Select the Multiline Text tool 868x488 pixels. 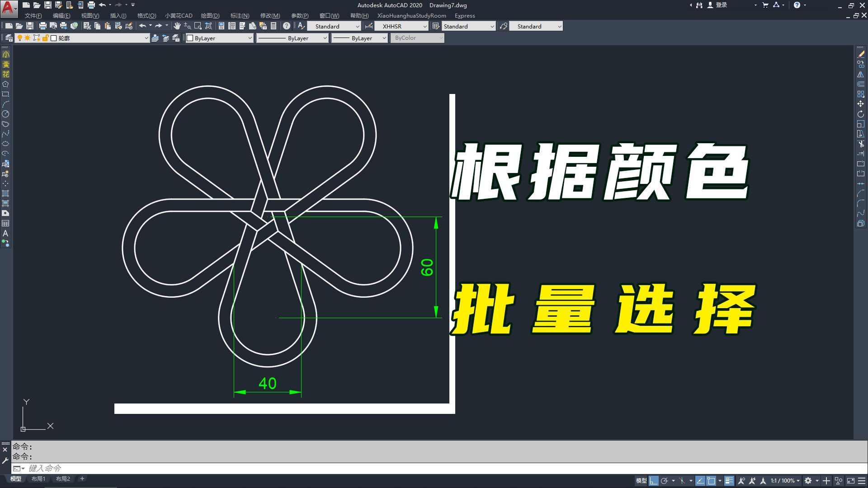click(x=5, y=233)
